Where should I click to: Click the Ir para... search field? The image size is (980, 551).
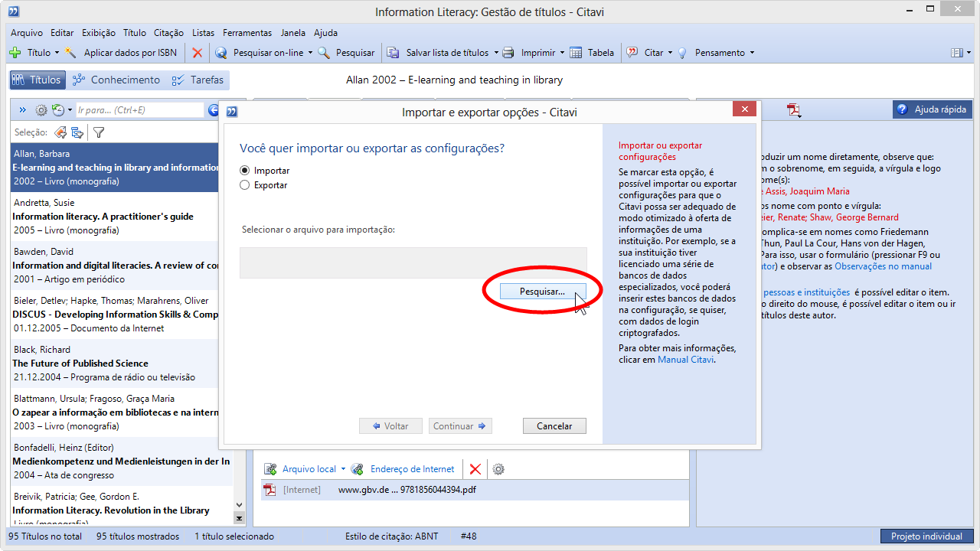139,110
